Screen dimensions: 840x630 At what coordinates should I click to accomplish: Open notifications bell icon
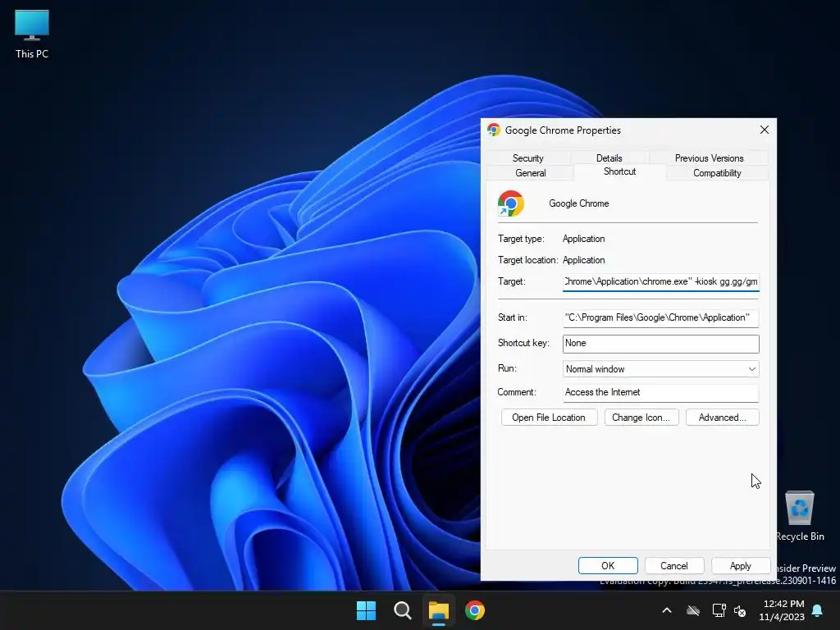point(818,610)
